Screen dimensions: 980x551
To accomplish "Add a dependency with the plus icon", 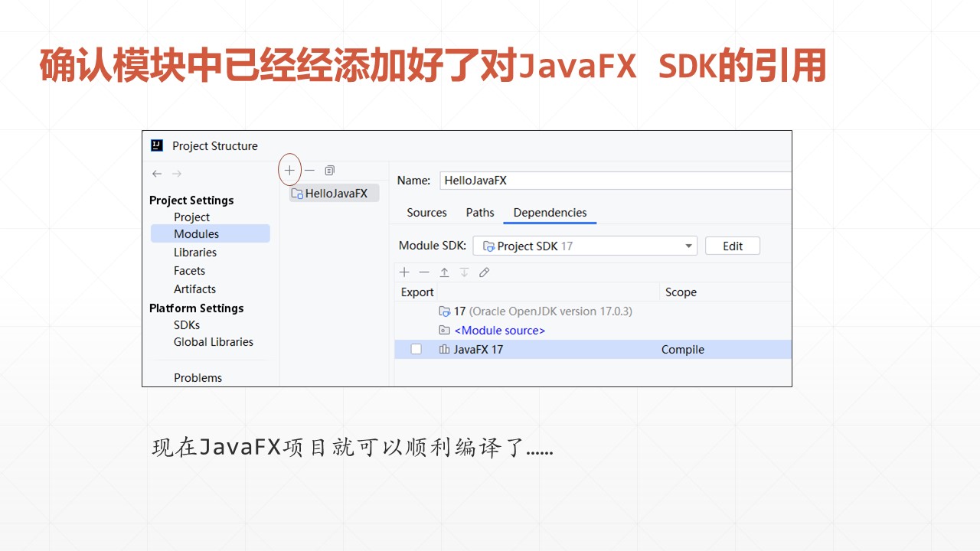I will 404,272.
